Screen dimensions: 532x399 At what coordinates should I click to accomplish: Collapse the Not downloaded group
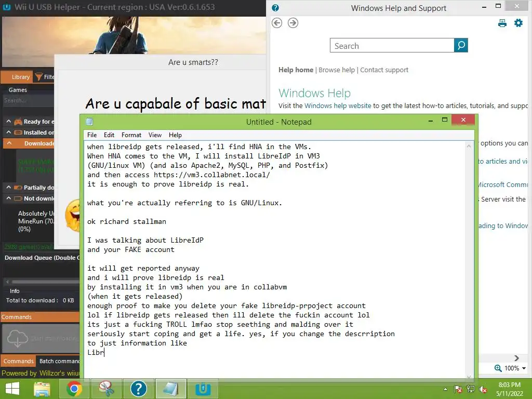9,198
